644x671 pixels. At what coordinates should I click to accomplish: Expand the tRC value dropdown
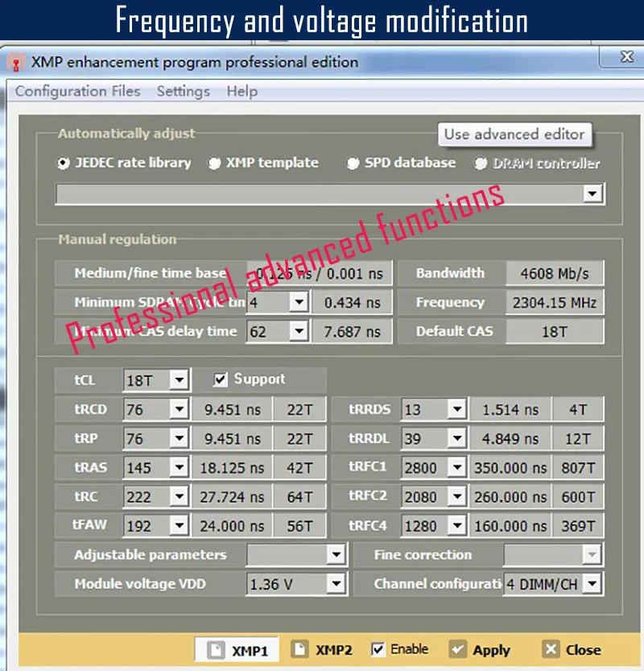tap(180, 496)
